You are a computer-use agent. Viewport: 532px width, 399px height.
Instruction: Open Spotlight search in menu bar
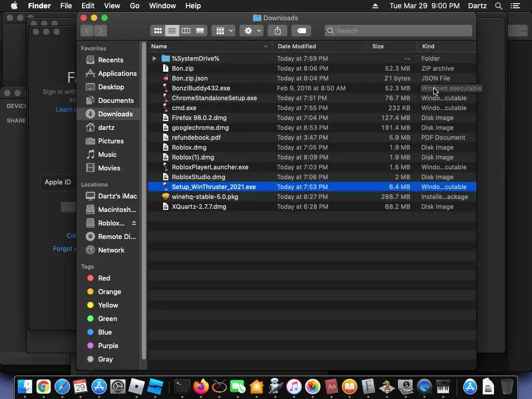pyautogui.click(x=498, y=6)
